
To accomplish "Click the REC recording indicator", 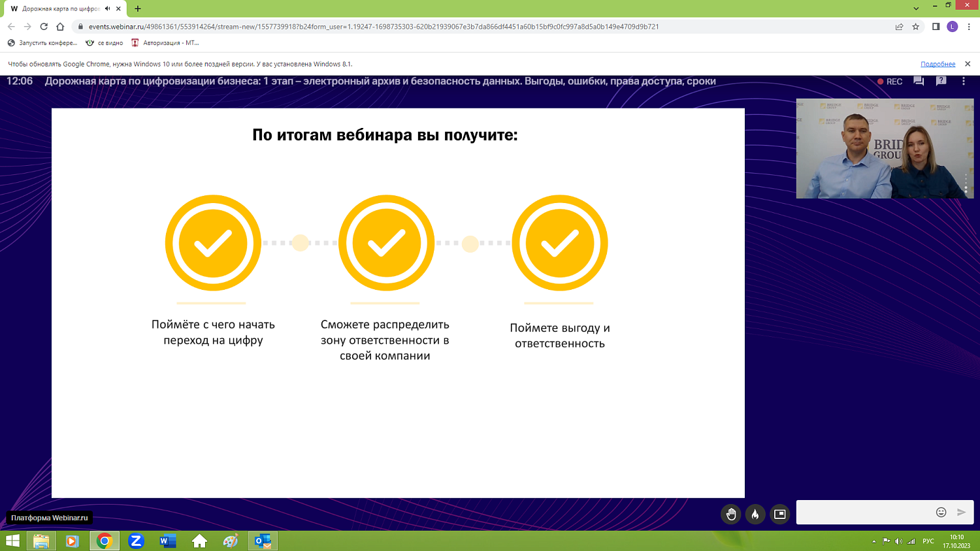I will point(890,81).
